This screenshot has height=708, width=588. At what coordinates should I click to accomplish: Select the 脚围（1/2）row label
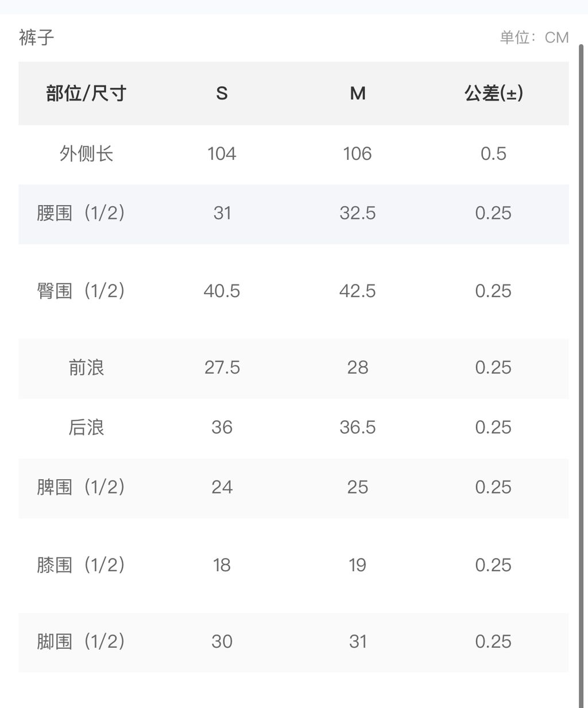(81, 641)
